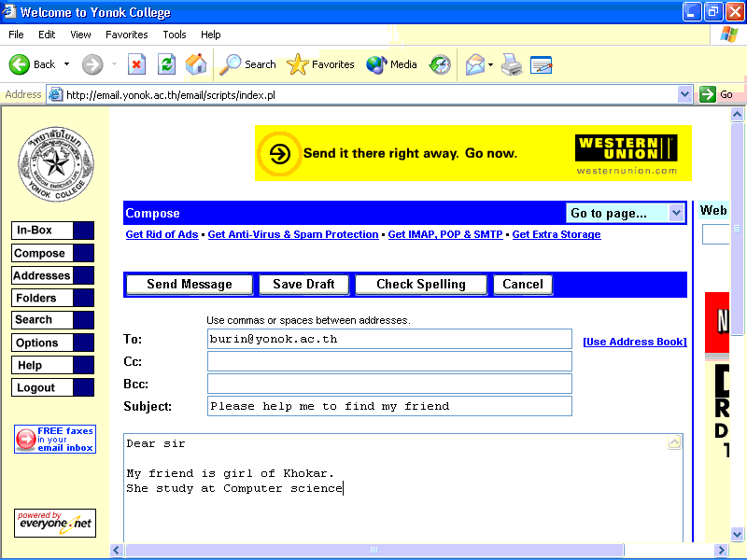
Task: Open the Mail toolbar icon
Action: (475, 64)
